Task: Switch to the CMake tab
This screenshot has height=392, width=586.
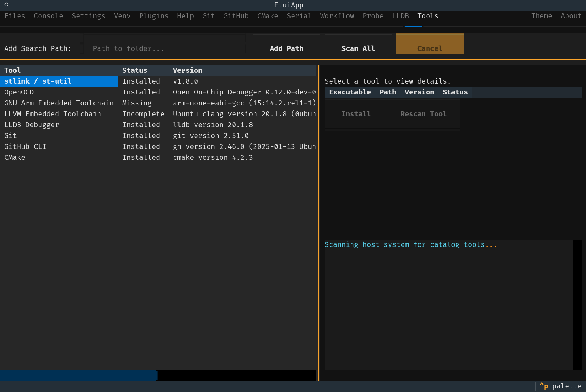Action: point(268,16)
